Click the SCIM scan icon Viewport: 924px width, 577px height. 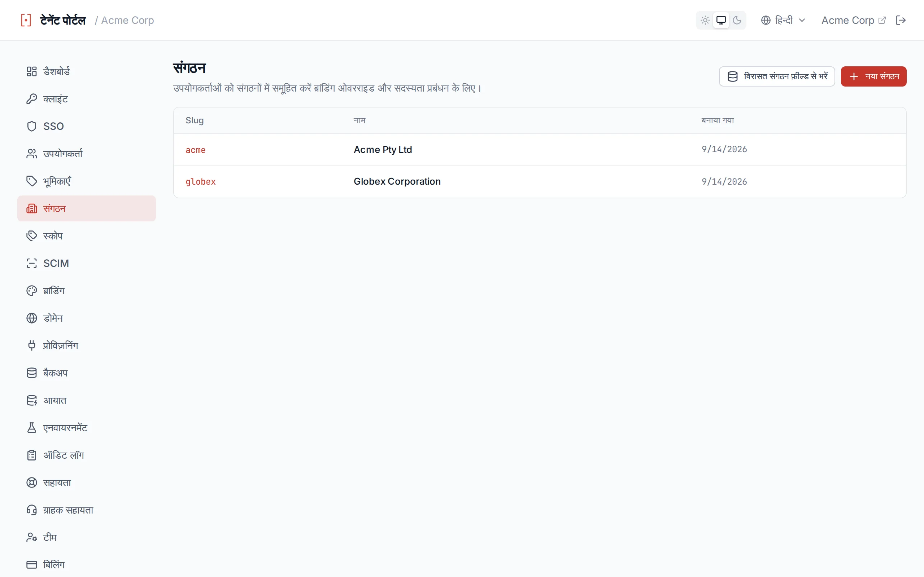32,263
